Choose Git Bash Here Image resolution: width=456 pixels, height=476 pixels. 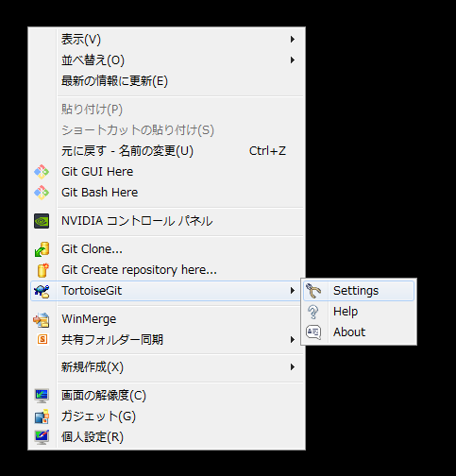[167, 193]
